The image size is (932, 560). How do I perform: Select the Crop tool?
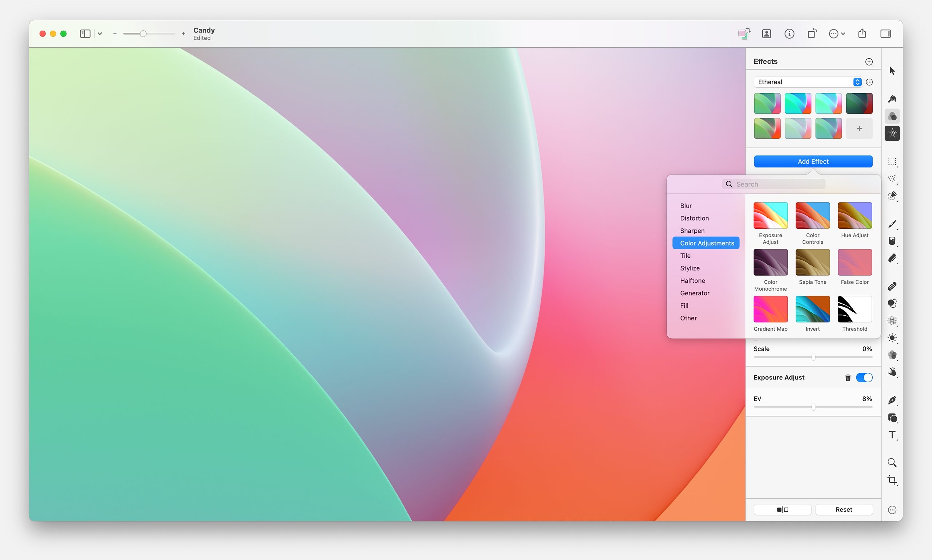(892, 480)
